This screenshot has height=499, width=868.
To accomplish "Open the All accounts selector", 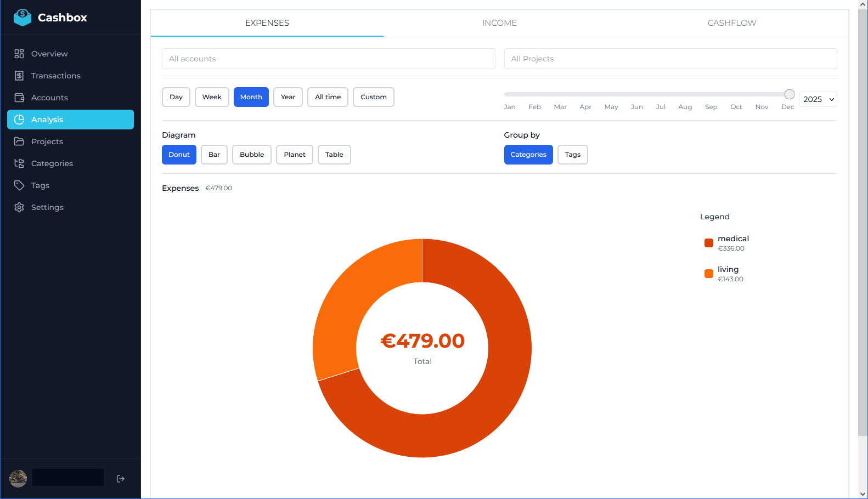I will 328,59.
